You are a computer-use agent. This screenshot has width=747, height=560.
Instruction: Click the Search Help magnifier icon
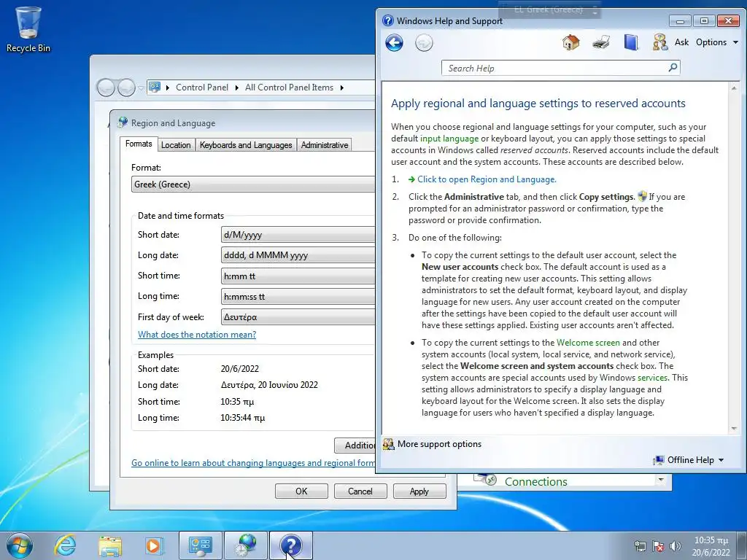[673, 68]
